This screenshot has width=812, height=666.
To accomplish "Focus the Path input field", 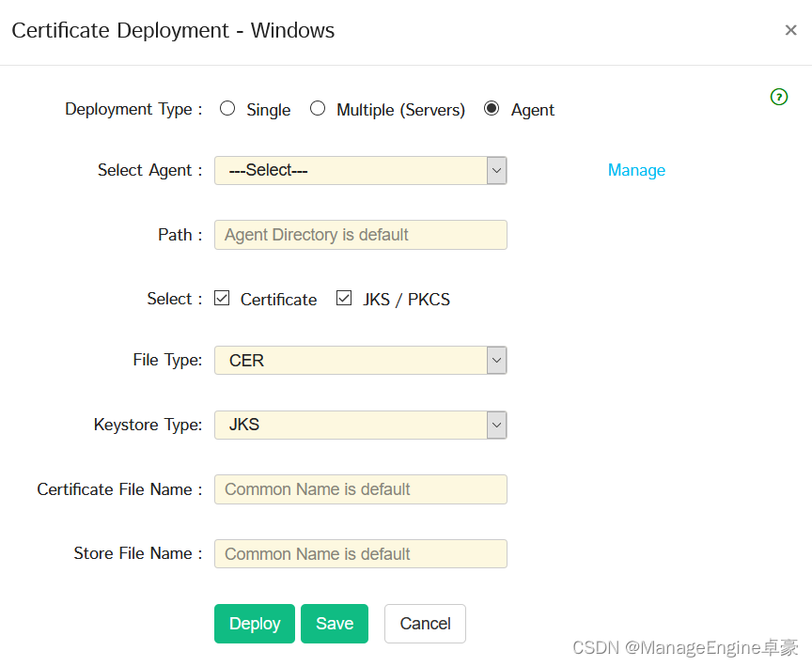I will [x=361, y=235].
